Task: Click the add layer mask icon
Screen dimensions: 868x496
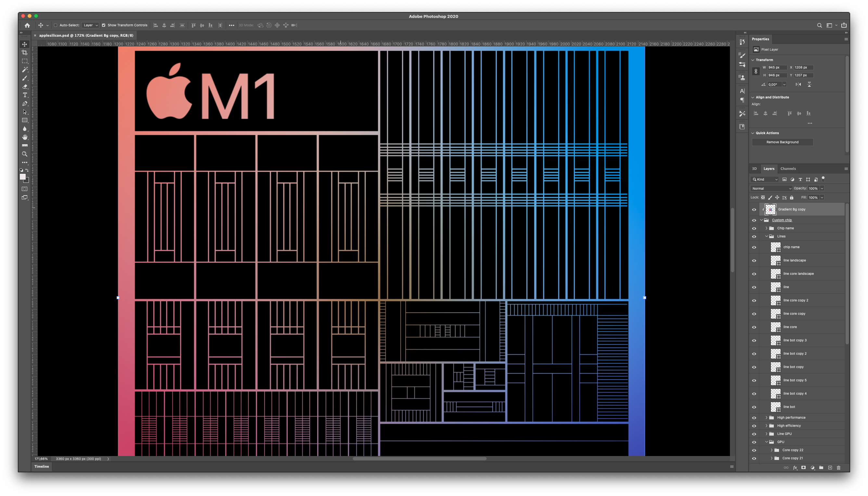Action: pos(803,468)
